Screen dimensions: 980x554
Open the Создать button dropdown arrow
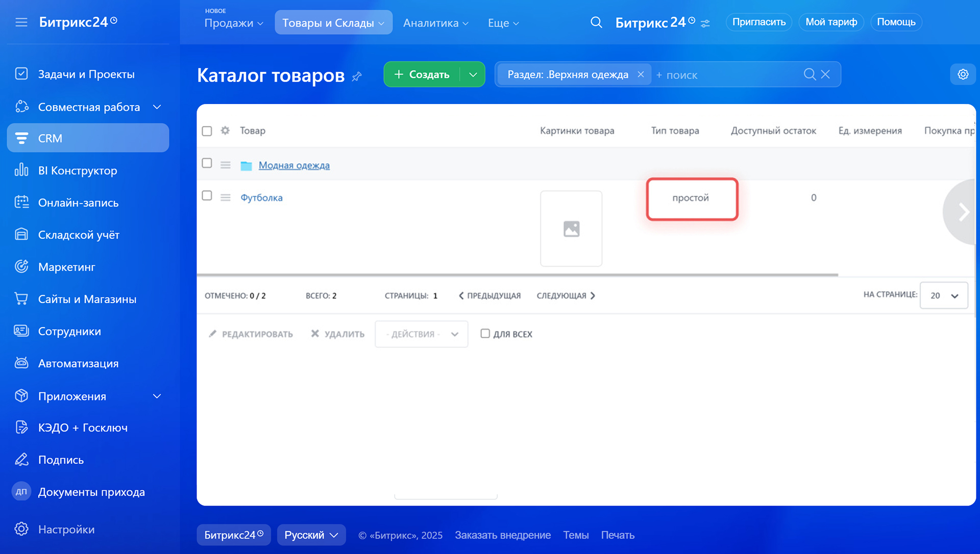473,74
